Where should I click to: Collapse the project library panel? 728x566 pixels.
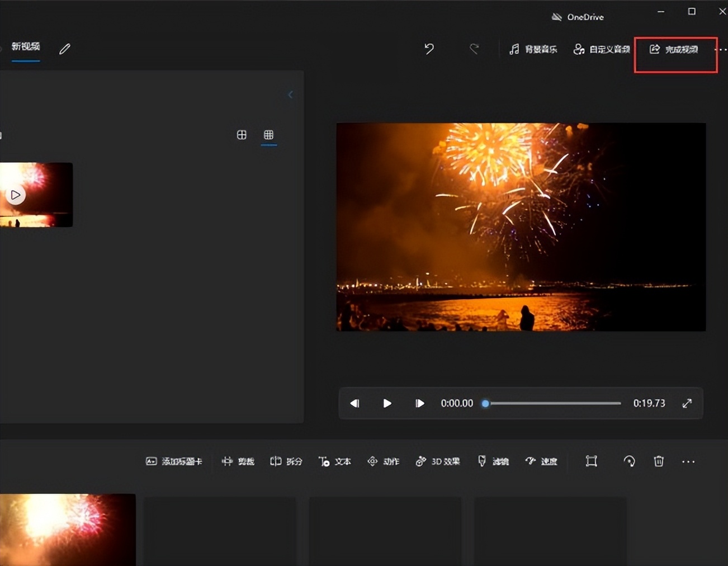(290, 95)
